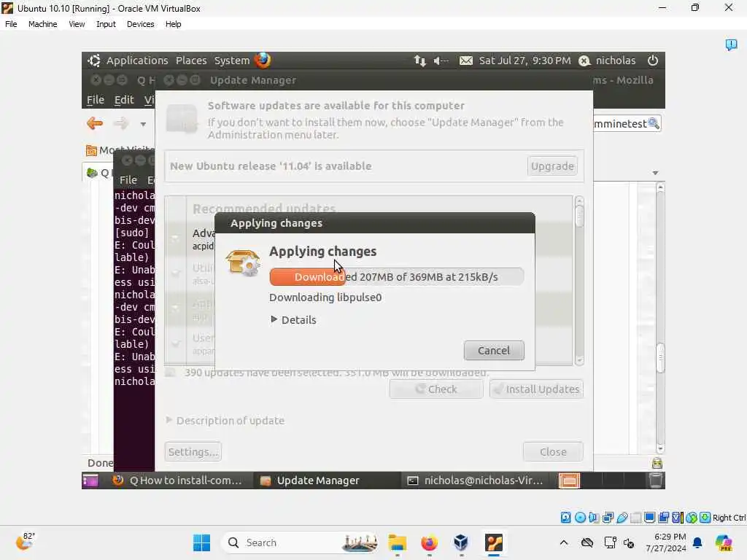Click the volume indicator in Ubuntu panel

(x=441, y=61)
